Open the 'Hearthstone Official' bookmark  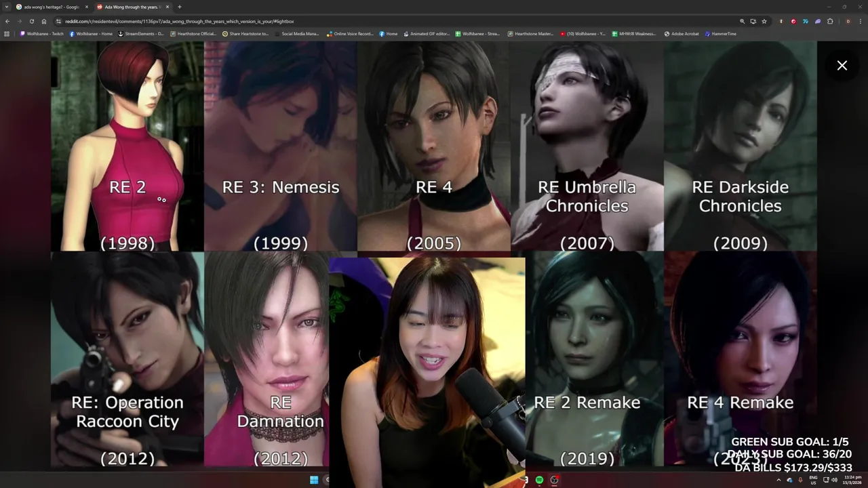coord(193,33)
